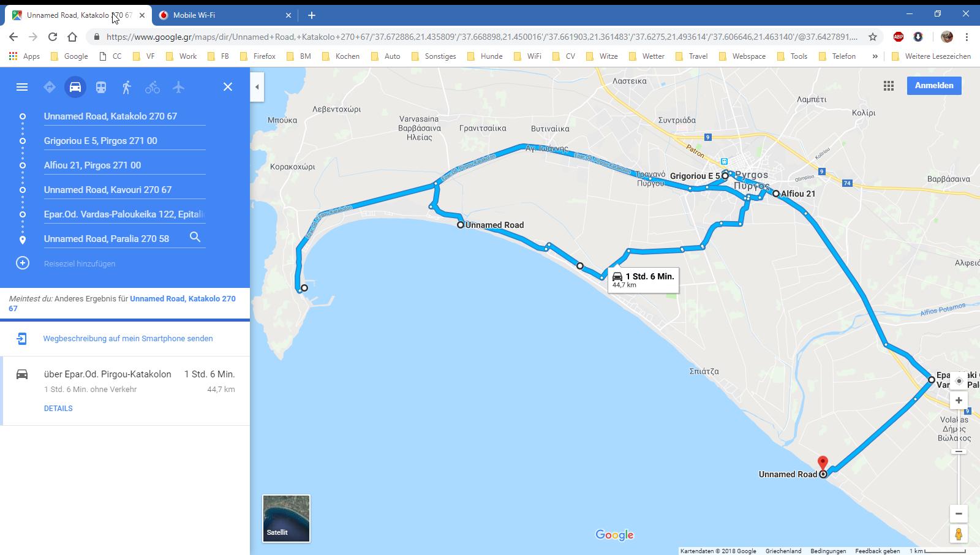Zoom out on the map
Viewport: 980px width, 555px height.
coord(959,513)
